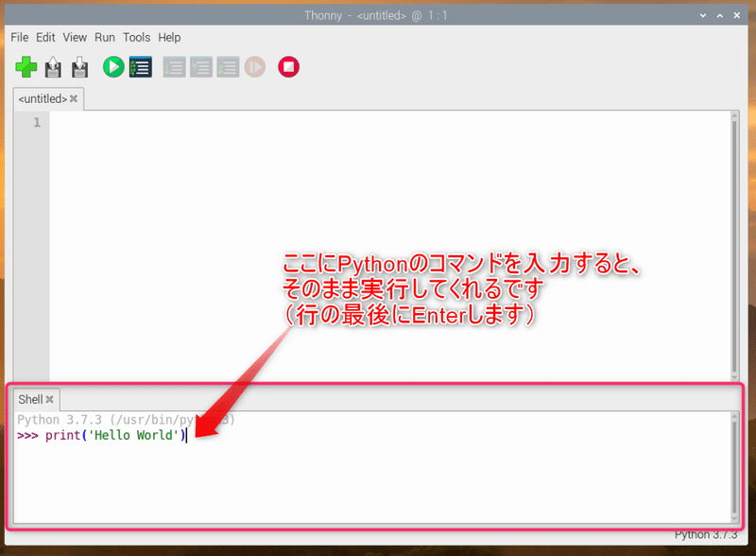Screen dimensions: 756x556
Task: Maximize the Thonny window
Action: coord(720,15)
